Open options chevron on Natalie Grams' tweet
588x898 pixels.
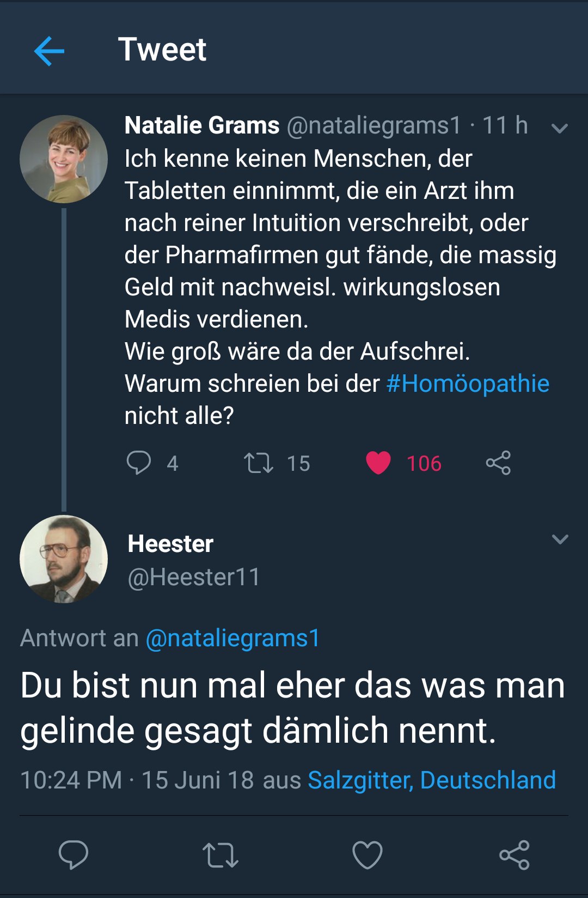[x=559, y=129]
